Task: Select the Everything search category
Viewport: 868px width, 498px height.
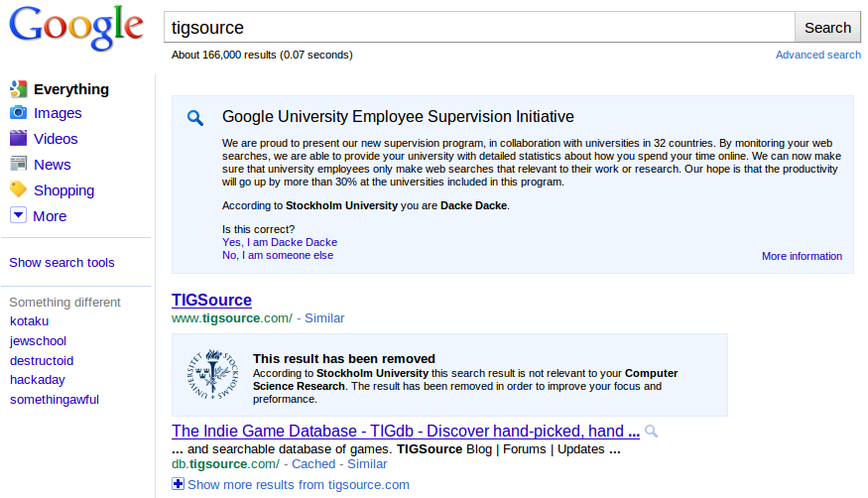Action: (x=71, y=89)
